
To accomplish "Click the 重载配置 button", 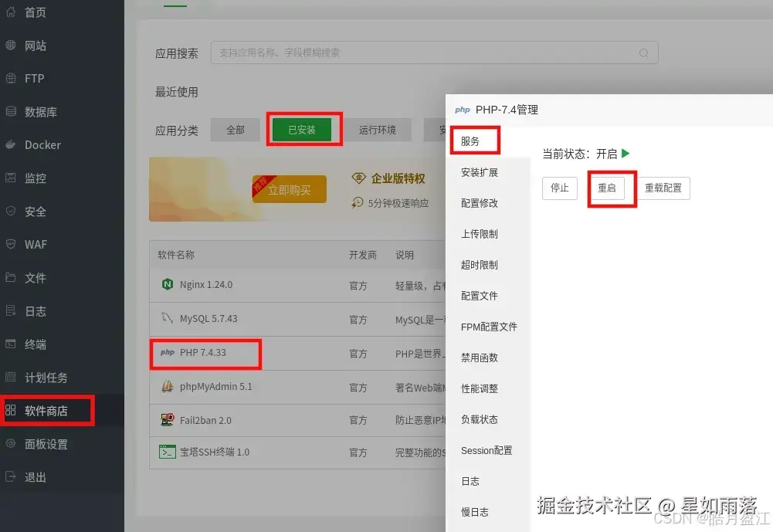I will (x=663, y=188).
